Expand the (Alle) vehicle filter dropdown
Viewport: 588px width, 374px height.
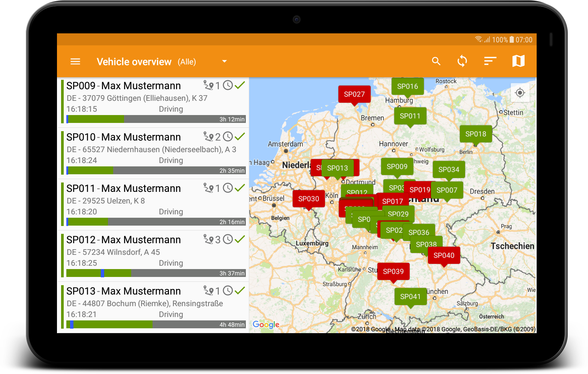pyautogui.click(x=224, y=61)
